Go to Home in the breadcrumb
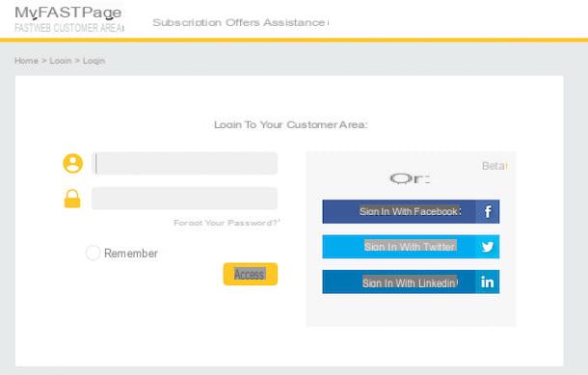The height and width of the screenshot is (375, 588). coord(26,61)
